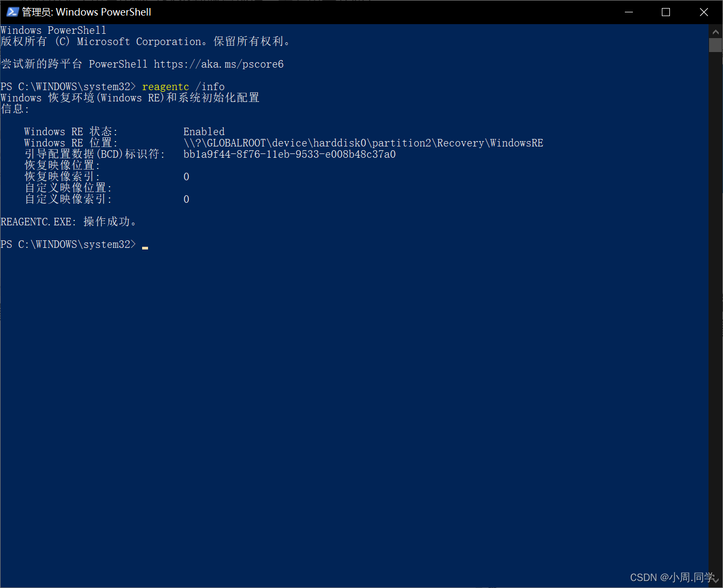Click the BCD identifier bb1a9f44 value

tap(290, 154)
